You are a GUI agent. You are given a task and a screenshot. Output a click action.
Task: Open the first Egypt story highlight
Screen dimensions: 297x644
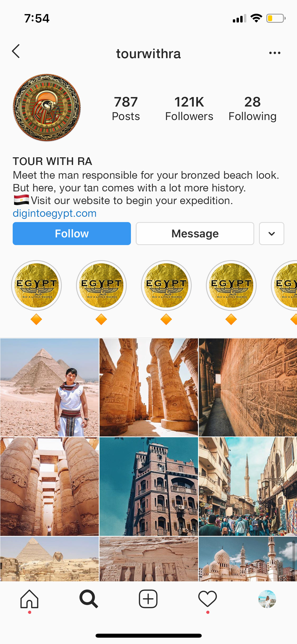click(36, 286)
